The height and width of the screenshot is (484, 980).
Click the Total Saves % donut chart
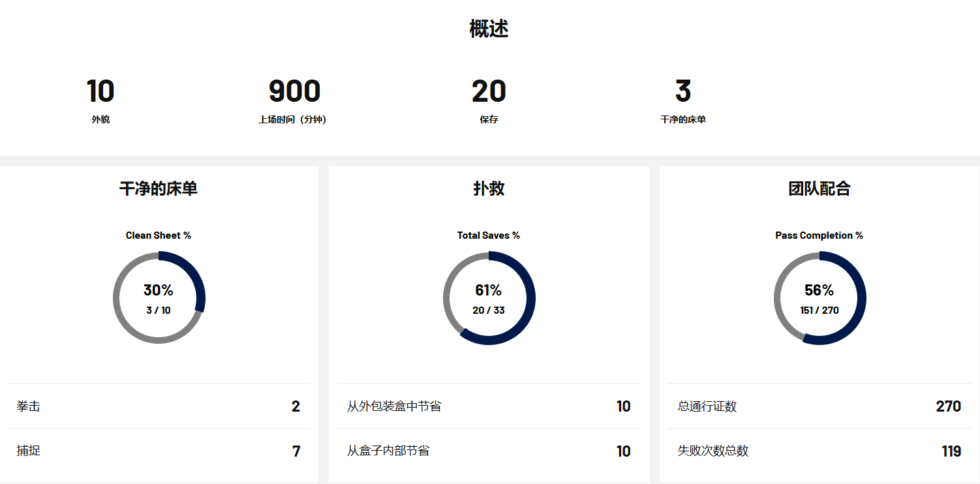pos(489,297)
